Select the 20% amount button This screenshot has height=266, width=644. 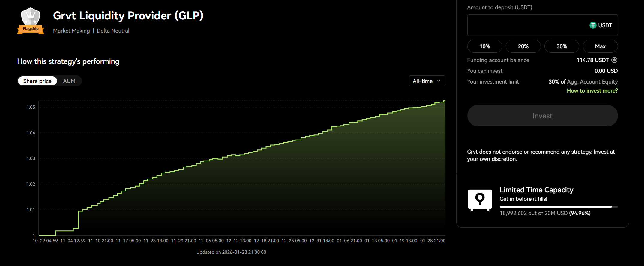pyautogui.click(x=523, y=46)
